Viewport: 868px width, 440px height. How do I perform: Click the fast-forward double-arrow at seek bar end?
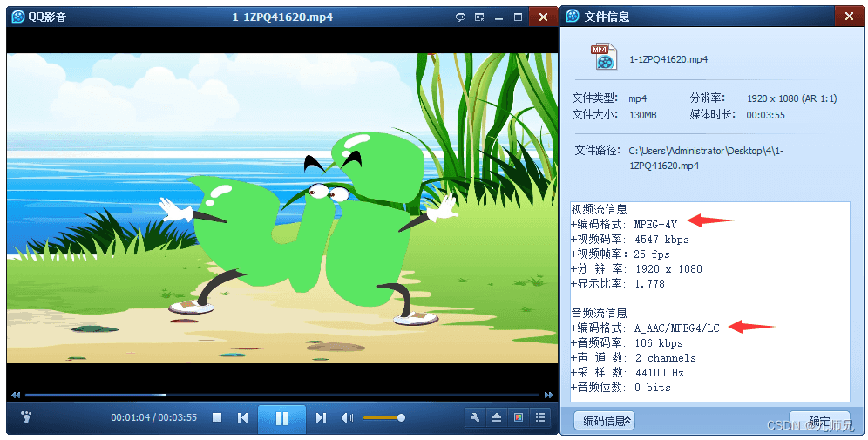coord(548,395)
